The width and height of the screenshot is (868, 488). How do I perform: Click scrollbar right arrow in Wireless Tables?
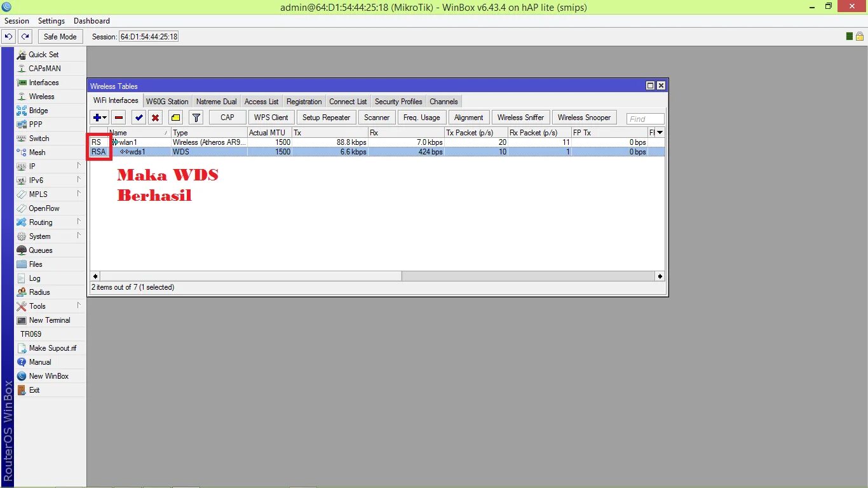[660, 276]
